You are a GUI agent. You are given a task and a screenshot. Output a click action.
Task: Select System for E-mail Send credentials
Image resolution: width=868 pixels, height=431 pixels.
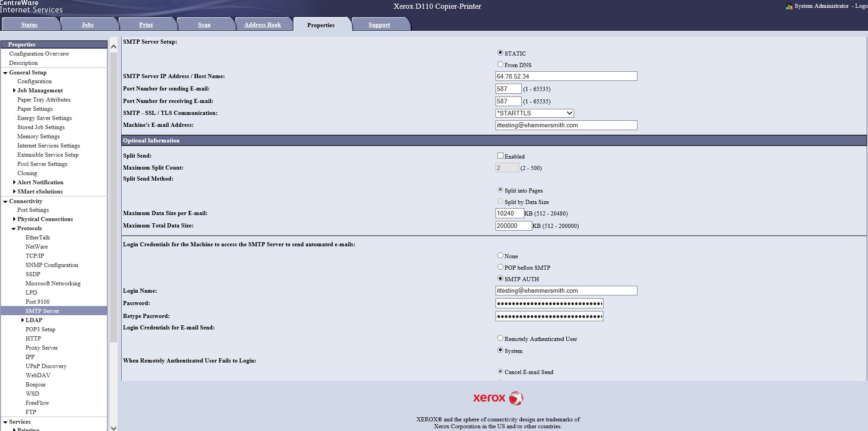click(x=500, y=350)
